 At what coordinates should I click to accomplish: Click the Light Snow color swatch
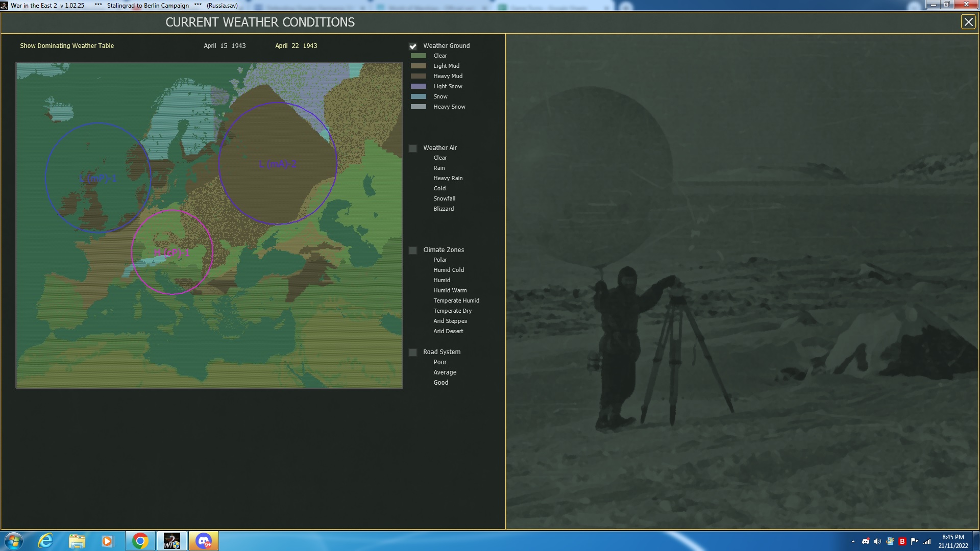click(x=419, y=86)
